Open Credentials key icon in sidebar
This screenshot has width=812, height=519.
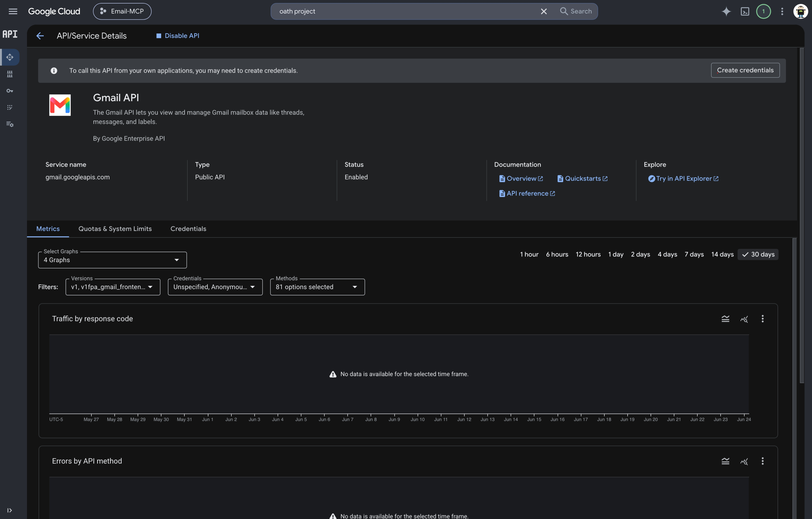point(10,91)
